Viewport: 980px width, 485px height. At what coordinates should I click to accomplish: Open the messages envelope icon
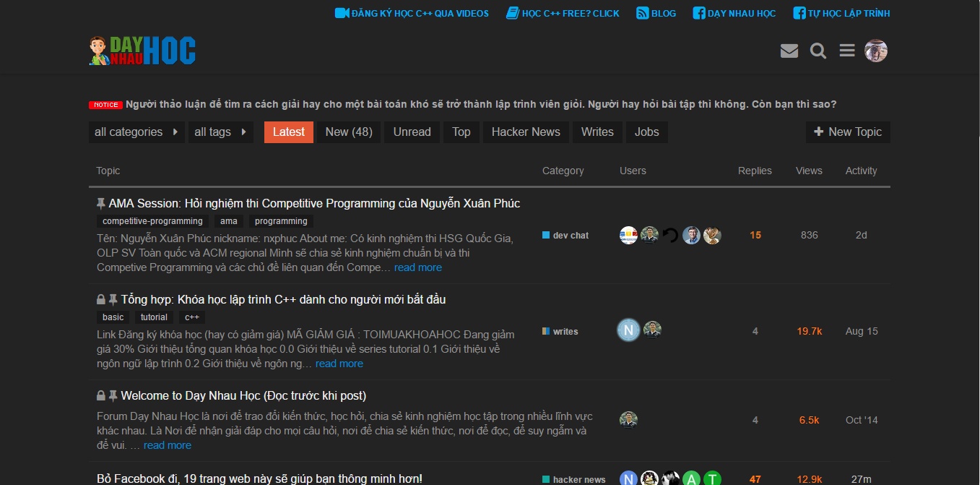(789, 51)
